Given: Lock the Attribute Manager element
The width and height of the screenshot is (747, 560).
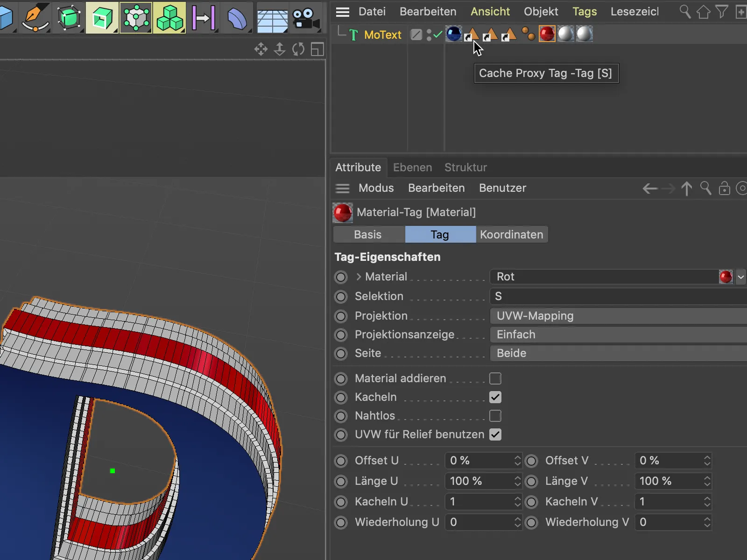Looking at the screenshot, I should [724, 189].
